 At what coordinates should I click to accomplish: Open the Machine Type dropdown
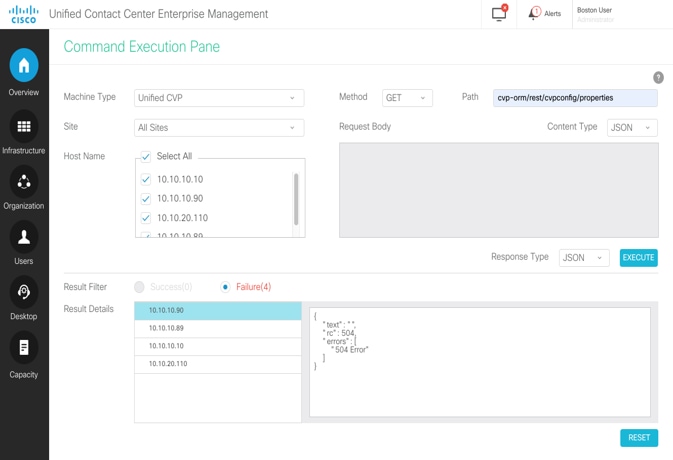(219, 98)
